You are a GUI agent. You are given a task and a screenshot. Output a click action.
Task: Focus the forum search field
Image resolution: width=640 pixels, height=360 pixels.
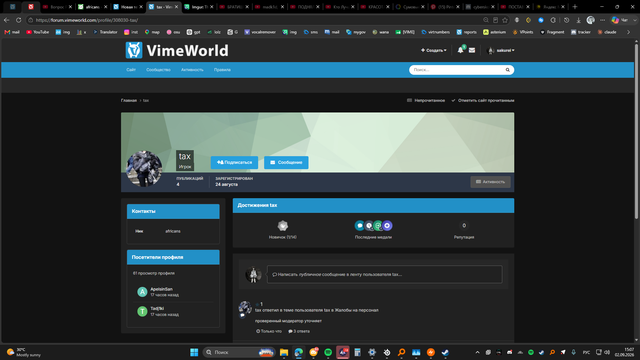pos(457,70)
